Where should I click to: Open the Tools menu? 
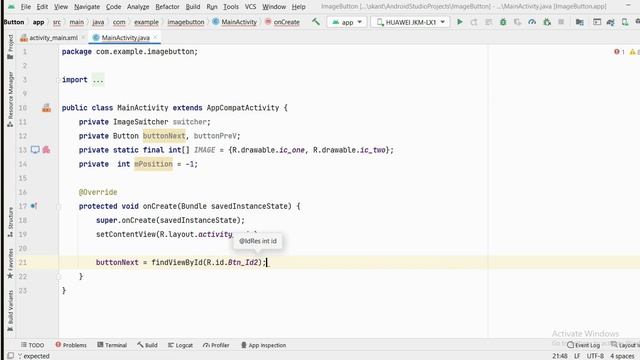tap(231, 7)
